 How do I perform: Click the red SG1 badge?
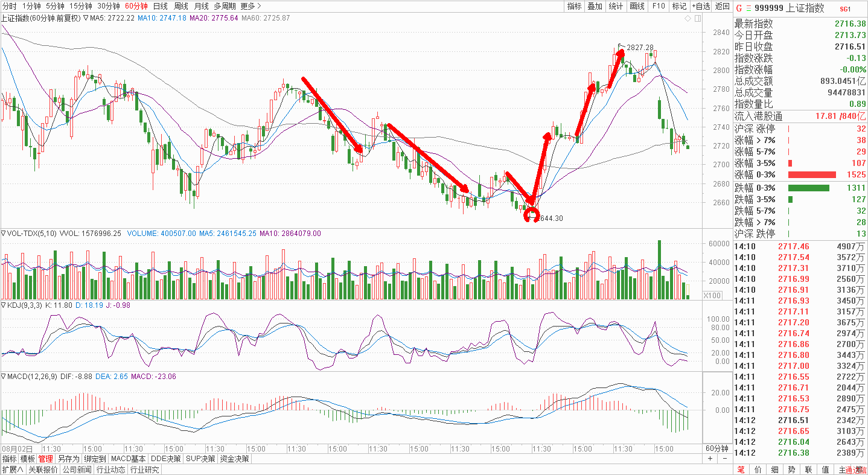click(x=845, y=8)
